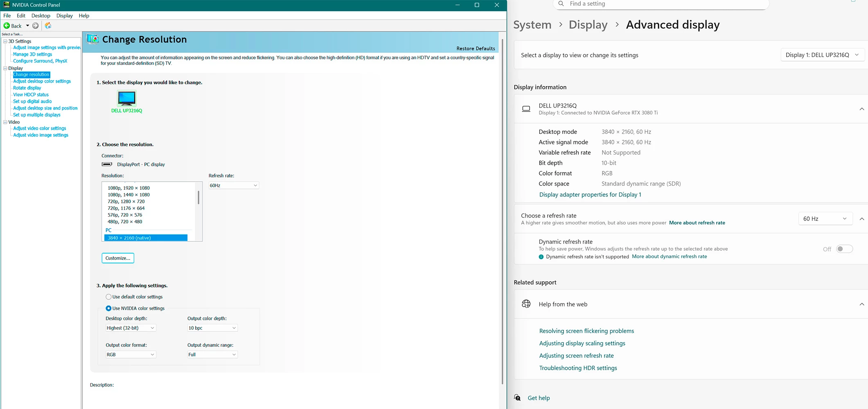Viewport: 868px width, 409px height.
Task: Go to Display breadcrumb in Settings
Action: [588, 25]
